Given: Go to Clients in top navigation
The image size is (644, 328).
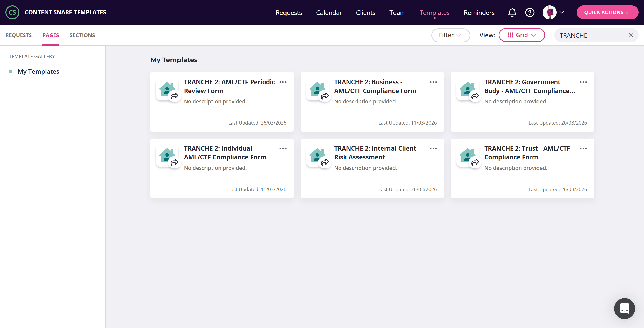Looking at the screenshot, I should 366,13.
